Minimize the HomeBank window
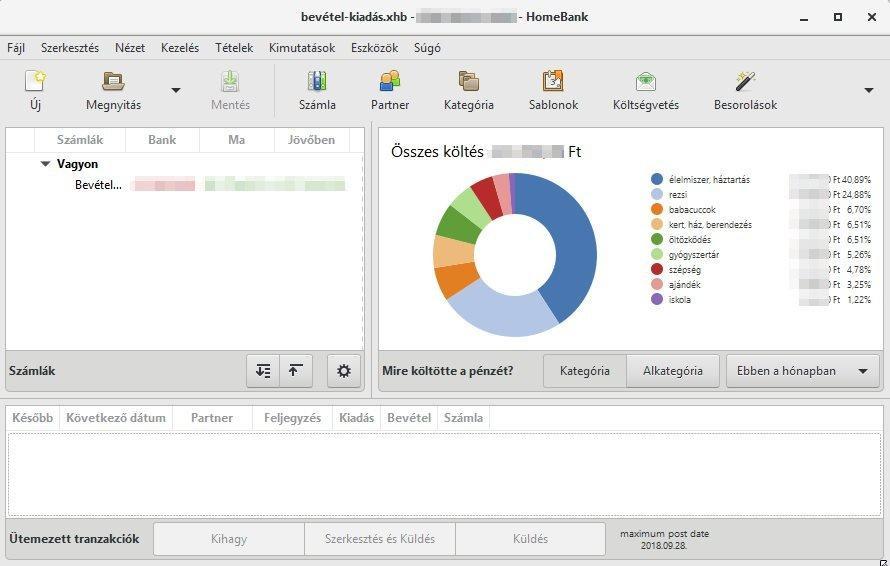This screenshot has height=566, width=890. pos(804,18)
